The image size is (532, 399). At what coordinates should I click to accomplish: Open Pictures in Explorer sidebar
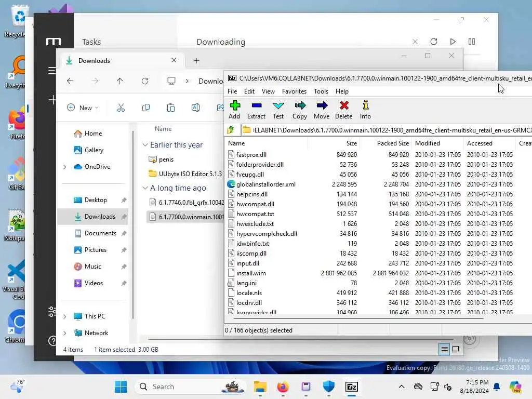pos(93,250)
